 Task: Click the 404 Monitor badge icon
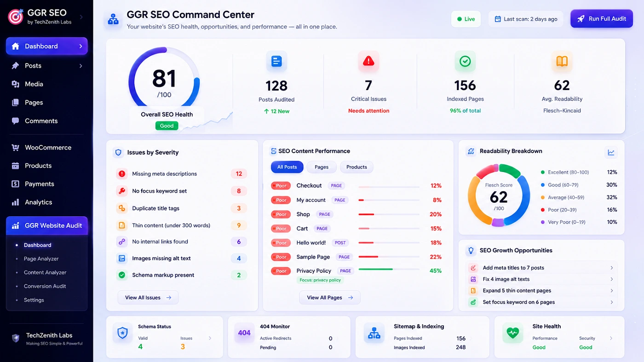pos(244,333)
